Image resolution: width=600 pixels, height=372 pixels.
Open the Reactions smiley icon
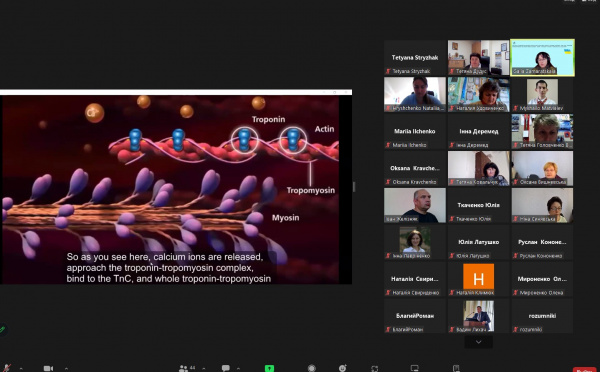click(x=343, y=368)
